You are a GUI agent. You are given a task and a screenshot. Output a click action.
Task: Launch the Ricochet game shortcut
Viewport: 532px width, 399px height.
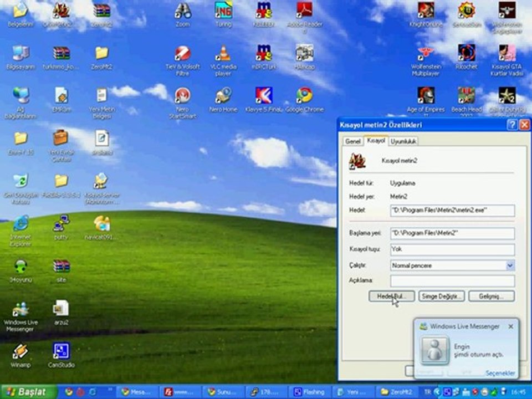[466, 53]
